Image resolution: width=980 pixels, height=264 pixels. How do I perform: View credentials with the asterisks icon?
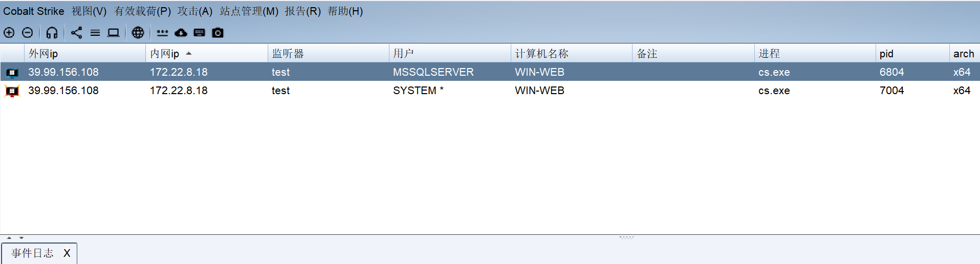[x=162, y=33]
